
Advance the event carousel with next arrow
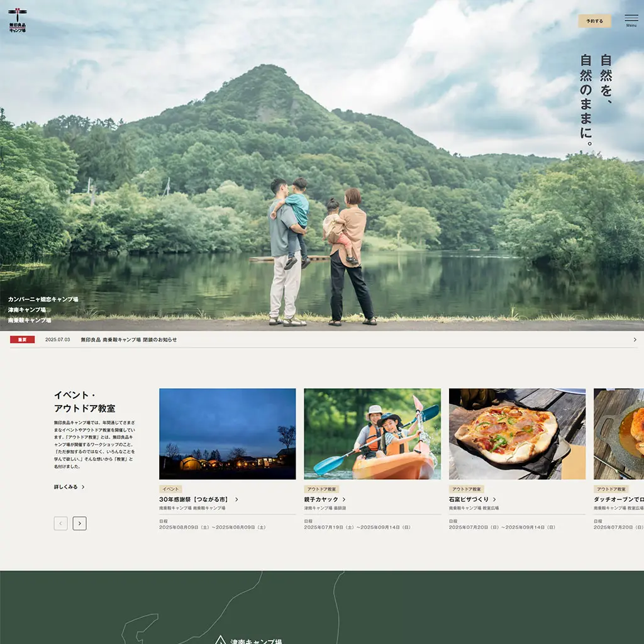coord(80,523)
